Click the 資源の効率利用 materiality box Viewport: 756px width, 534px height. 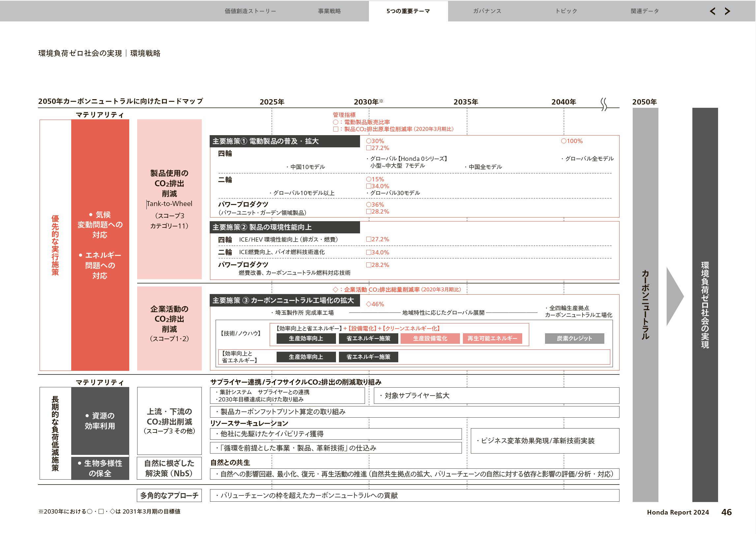click(x=100, y=421)
